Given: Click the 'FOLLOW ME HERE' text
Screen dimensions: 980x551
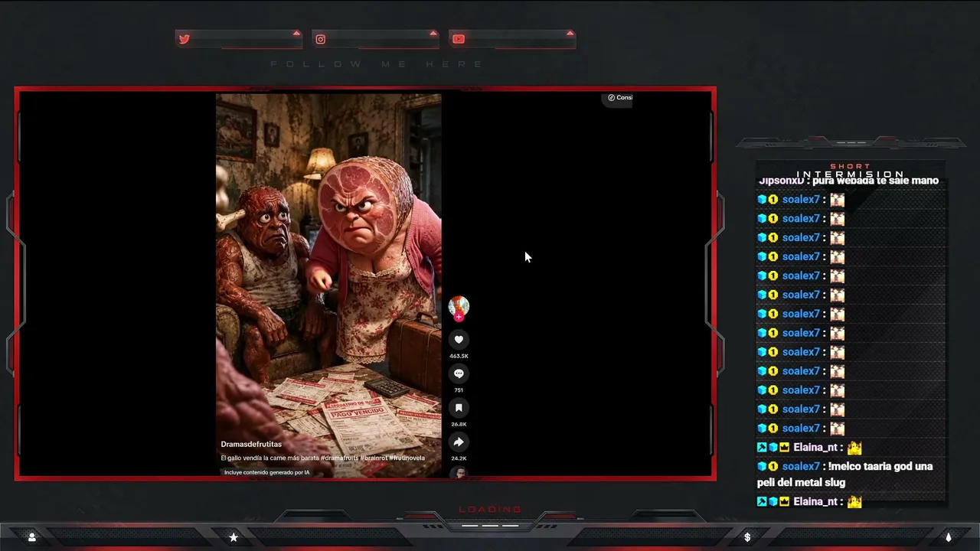Looking at the screenshot, I should click(x=377, y=64).
